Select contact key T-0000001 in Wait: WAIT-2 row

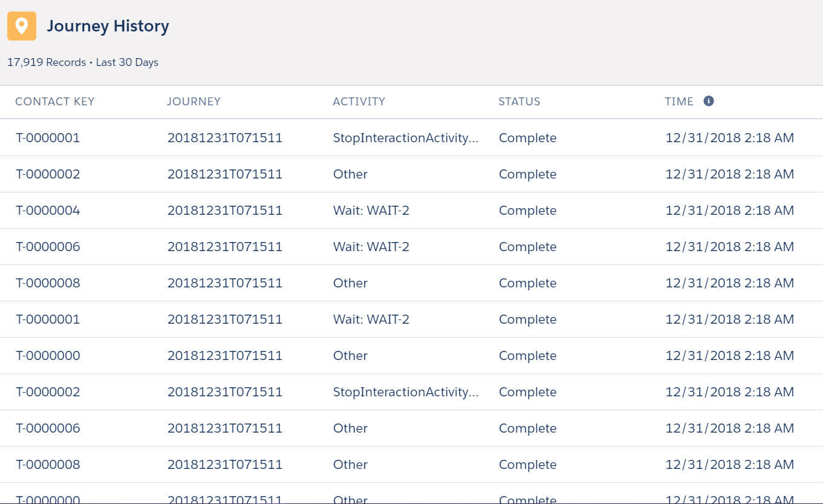pyautogui.click(x=48, y=319)
